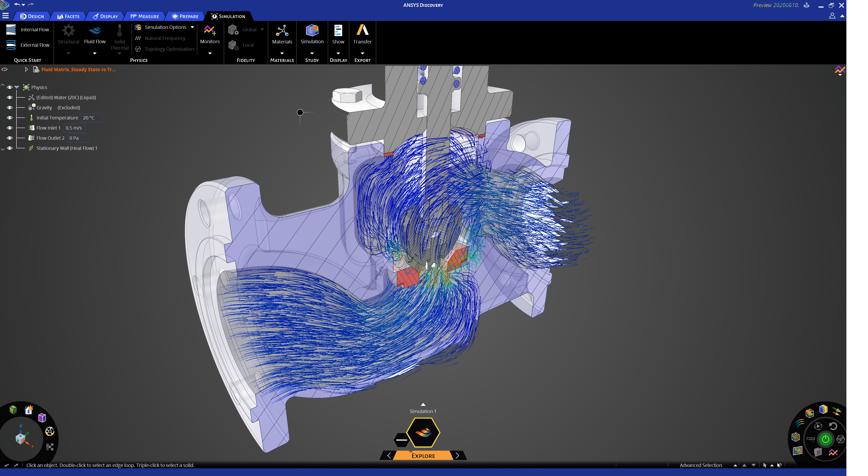Click the Internal Flow quick start icon
This screenshot has height=476, width=868.
click(11, 30)
